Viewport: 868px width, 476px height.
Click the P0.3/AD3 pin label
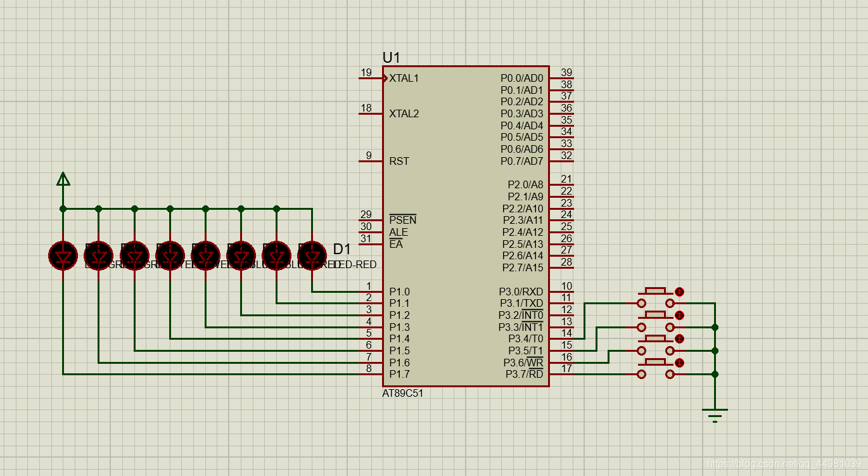coord(522,113)
